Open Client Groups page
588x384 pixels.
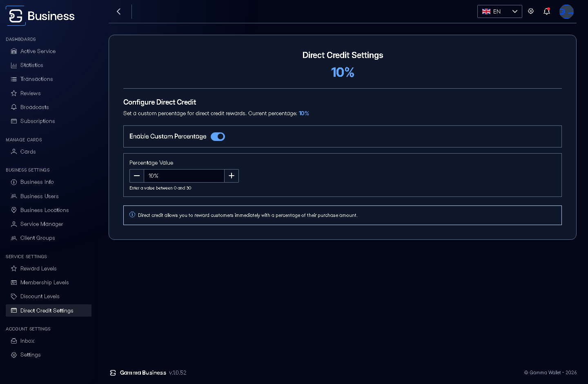[x=49, y=238]
